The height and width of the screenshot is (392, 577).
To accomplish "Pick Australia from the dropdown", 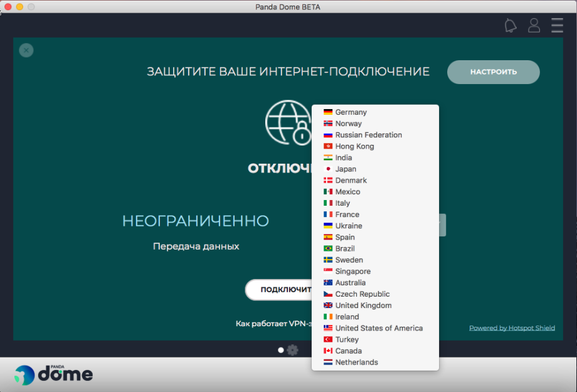I will click(375, 283).
